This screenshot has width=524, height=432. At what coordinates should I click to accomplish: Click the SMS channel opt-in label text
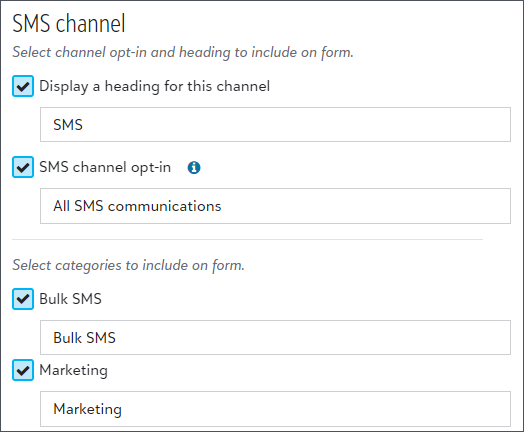click(x=105, y=167)
